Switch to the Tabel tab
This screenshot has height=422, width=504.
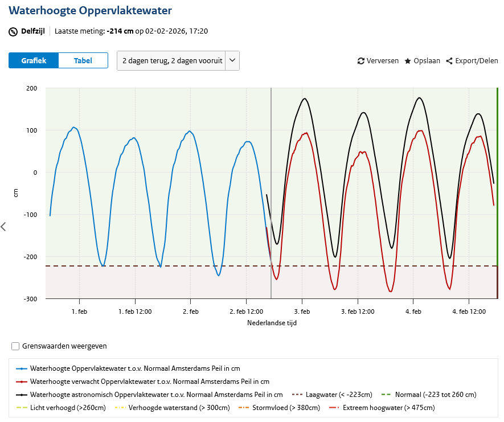coord(83,60)
